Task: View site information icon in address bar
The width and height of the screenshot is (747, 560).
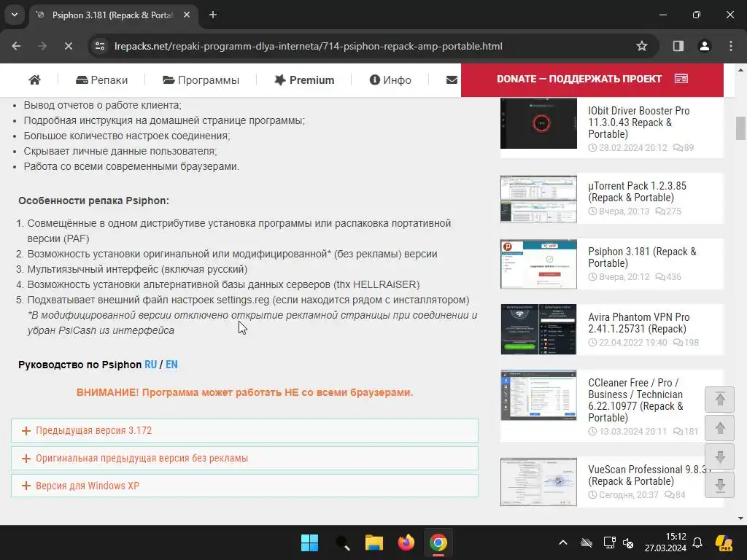Action: [100, 46]
